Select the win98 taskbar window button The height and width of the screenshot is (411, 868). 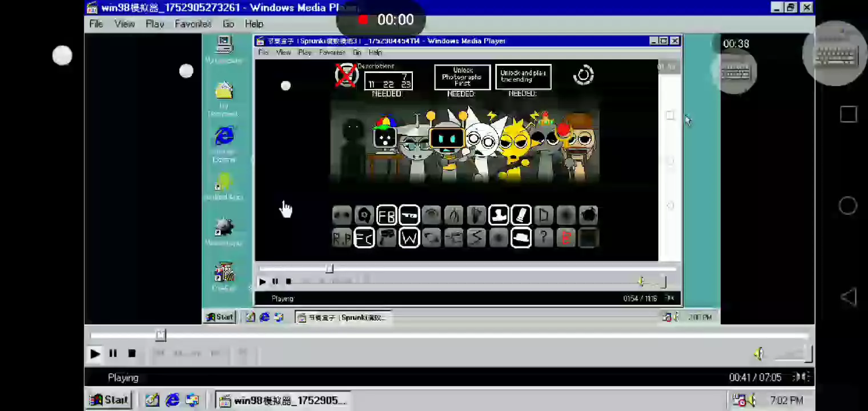pos(283,401)
